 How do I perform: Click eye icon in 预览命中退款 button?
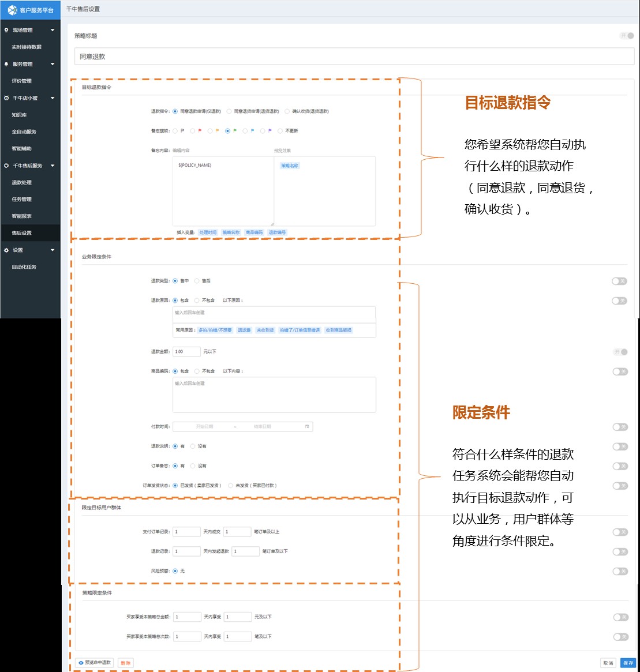[81, 663]
